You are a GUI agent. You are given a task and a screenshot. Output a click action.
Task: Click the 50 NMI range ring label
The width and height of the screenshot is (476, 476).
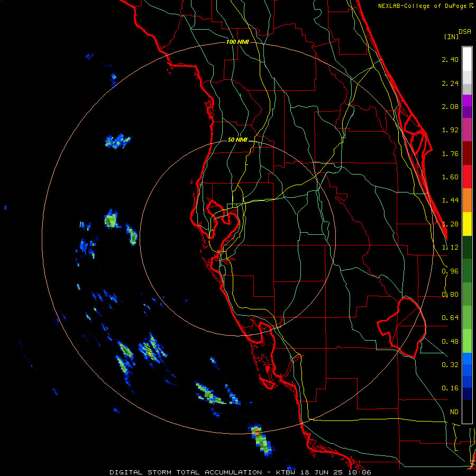(237, 140)
